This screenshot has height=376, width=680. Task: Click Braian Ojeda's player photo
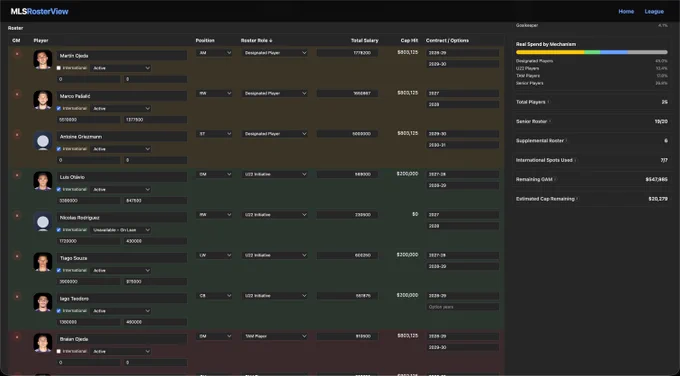click(x=42, y=343)
